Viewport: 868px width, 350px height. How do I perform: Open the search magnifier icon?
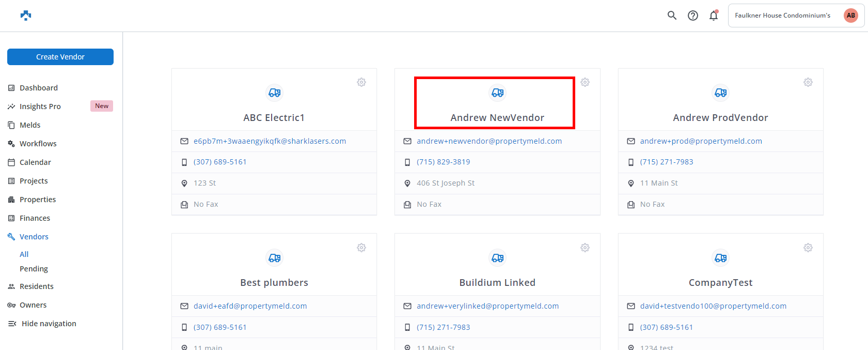(x=672, y=16)
